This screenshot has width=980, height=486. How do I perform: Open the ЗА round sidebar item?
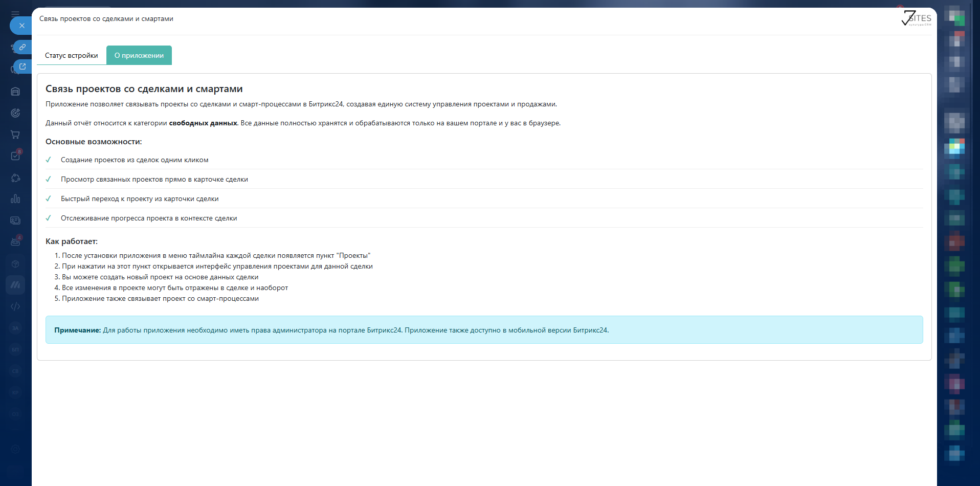click(15, 328)
